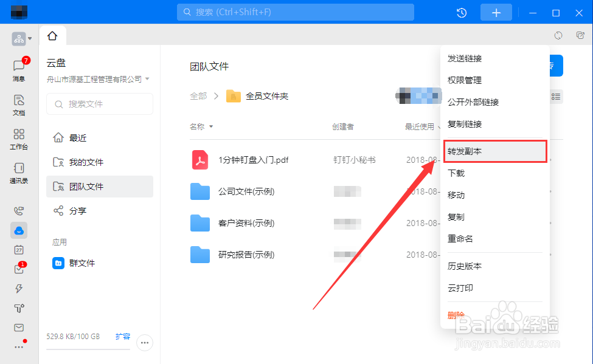
Task: Open the lightning bolt icon
Action: pos(18,289)
